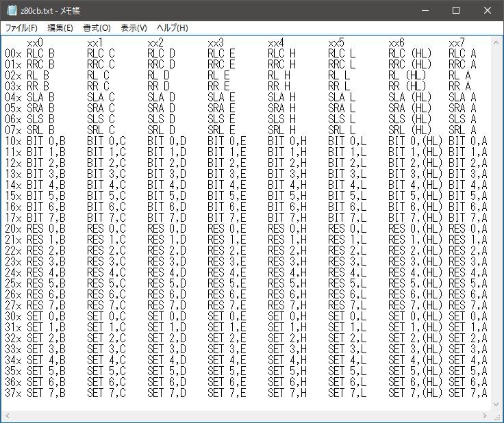504x423 pixels.
Task: Click the text BIT 0,B
Action: pos(46,141)
